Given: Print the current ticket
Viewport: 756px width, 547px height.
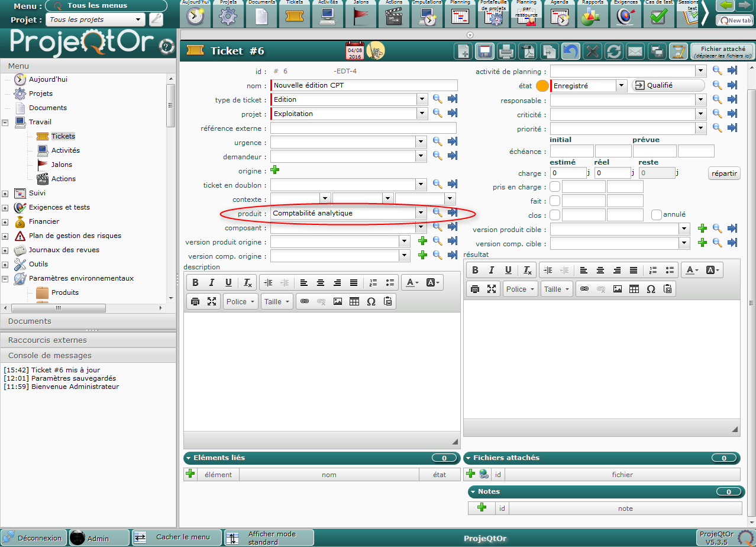Looking at the screenshot, I should click(506, 52).
